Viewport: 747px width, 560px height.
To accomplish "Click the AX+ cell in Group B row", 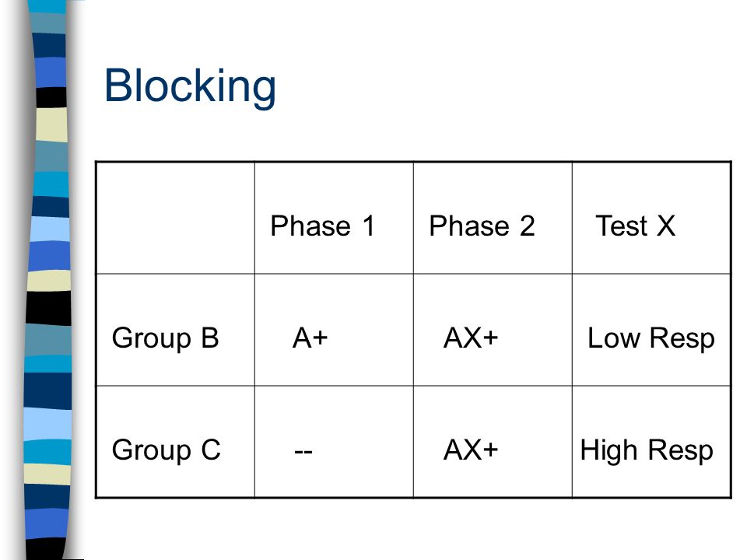I will tap(493, 330).
